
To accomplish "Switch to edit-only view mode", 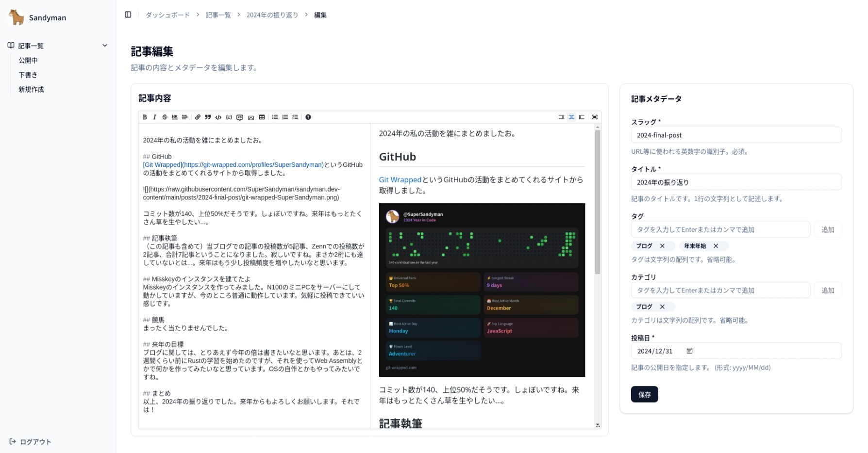I will click(561, 117).
